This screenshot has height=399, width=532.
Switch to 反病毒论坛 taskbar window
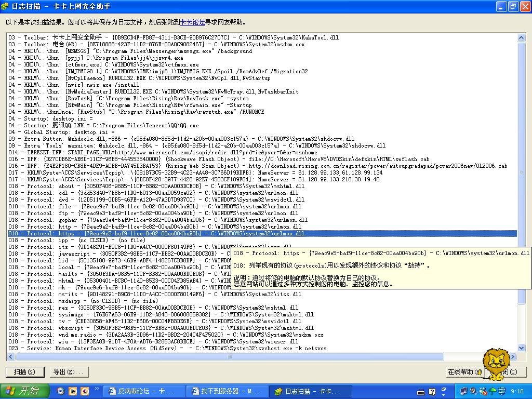tap(143, 391)
